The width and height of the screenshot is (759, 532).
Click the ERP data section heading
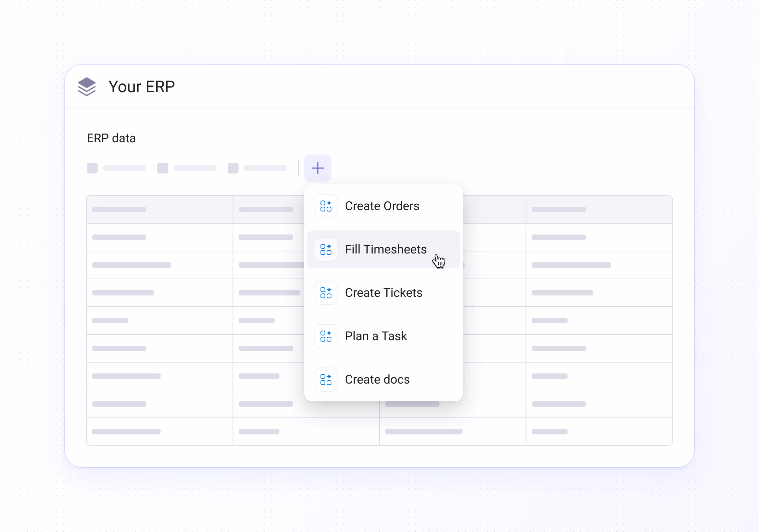click(111, 138)
